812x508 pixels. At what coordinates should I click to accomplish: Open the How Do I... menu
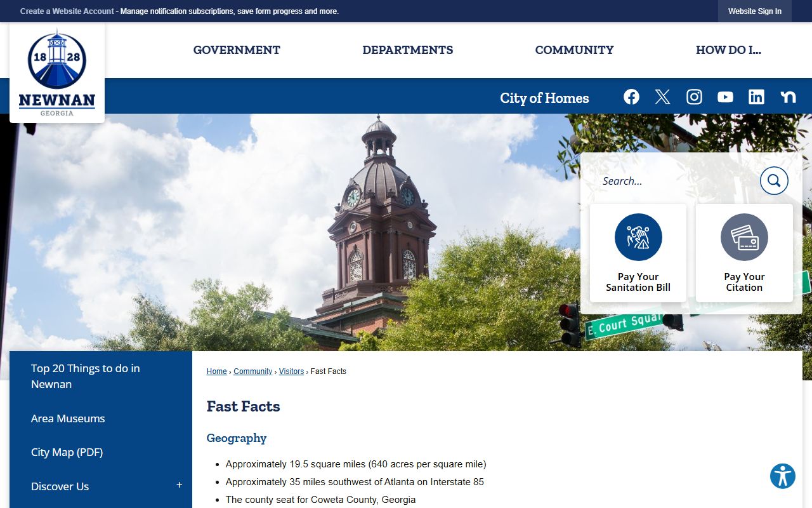pyautogui.click(x=728, y=50)
